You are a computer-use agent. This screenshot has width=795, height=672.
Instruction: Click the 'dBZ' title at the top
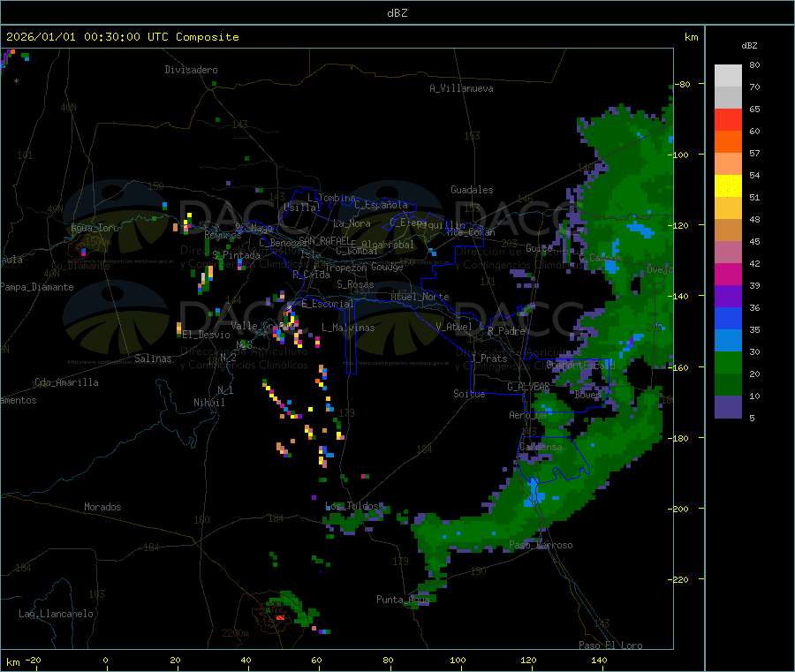397,13
